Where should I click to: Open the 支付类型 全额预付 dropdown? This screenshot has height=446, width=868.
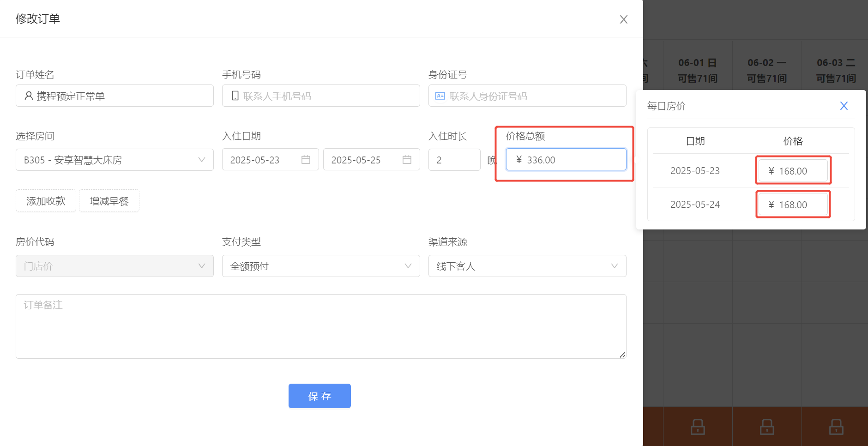[x=321, y=266]
